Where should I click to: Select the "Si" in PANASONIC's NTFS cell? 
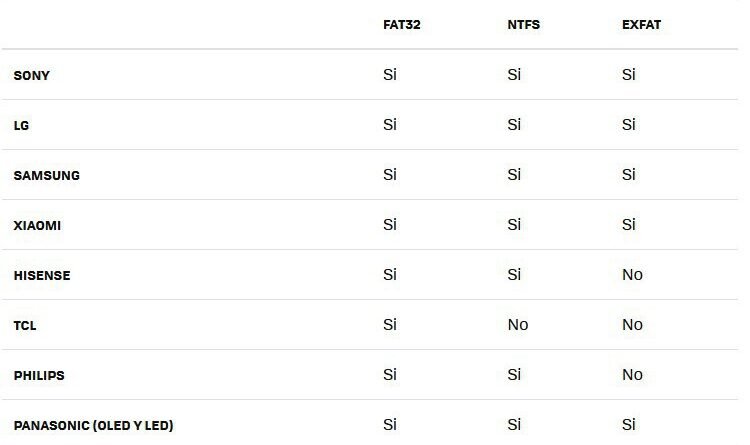coord(514,425)
